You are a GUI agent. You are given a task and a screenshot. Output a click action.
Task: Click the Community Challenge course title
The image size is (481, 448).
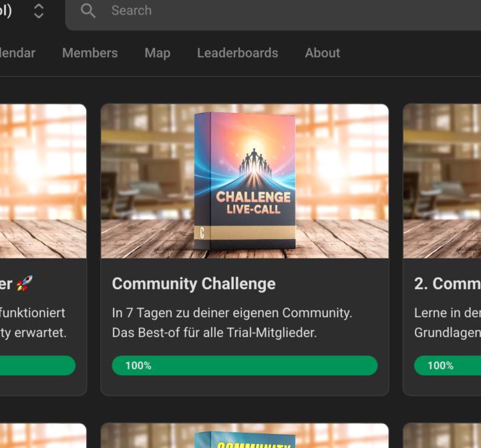[194, 284]
